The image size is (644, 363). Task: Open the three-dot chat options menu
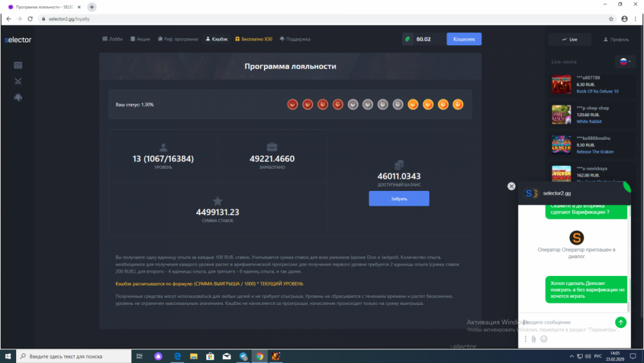tap(526, 339)
